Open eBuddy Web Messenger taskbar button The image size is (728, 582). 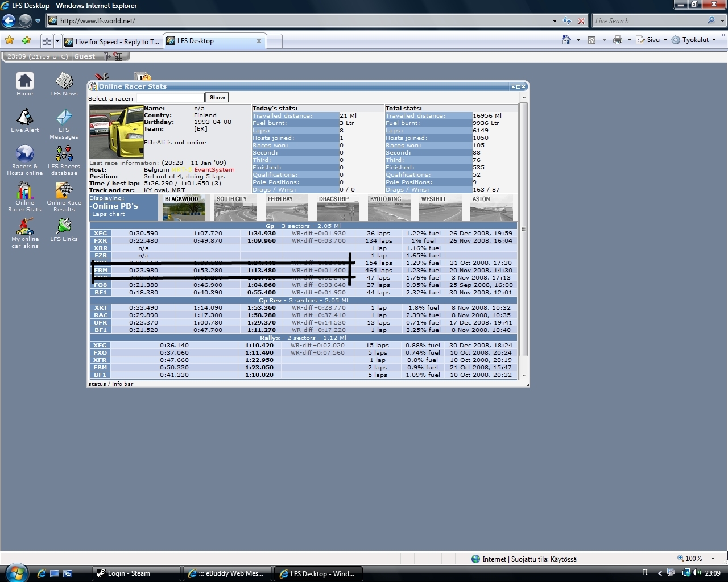[x=227, y=573]
